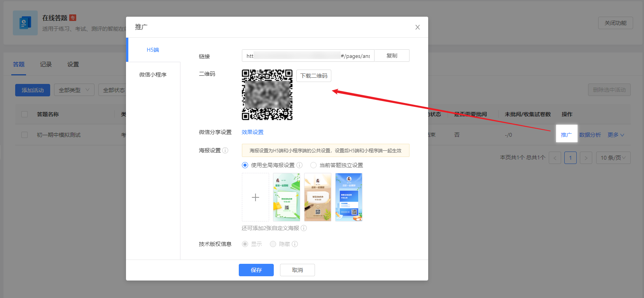The image size is (644, 298).
Task: Tick the header checkbox beside 答题名称
Action: click(24, 114)
